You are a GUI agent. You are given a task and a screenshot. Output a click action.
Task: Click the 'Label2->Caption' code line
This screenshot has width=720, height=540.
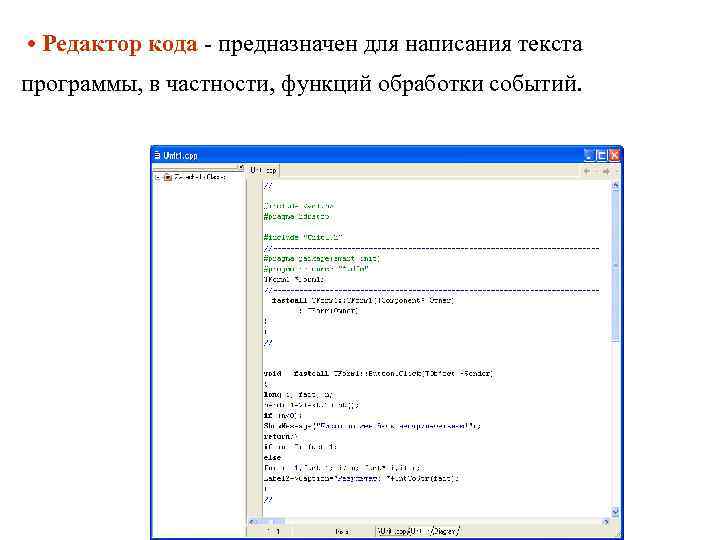[x=362, y=478]
